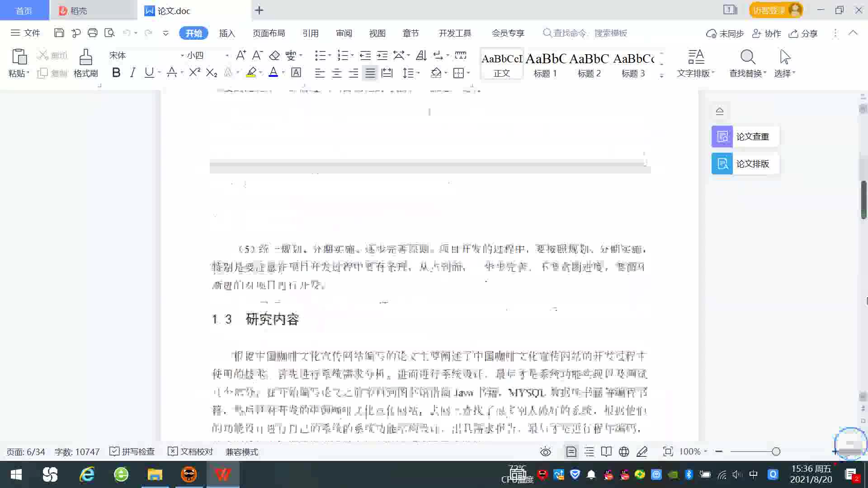Click the print icon in quick toolbar
Screen dimensions: 868x488
[93, 33]
